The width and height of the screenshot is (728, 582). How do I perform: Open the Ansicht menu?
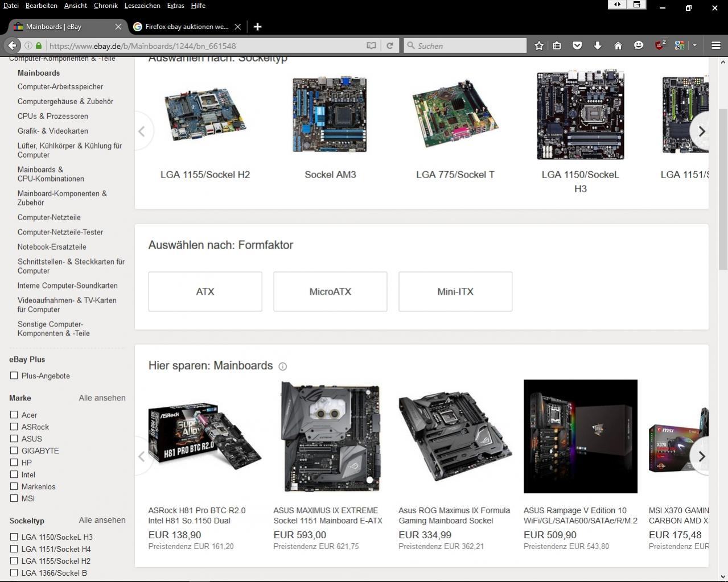tap(75, 6)
